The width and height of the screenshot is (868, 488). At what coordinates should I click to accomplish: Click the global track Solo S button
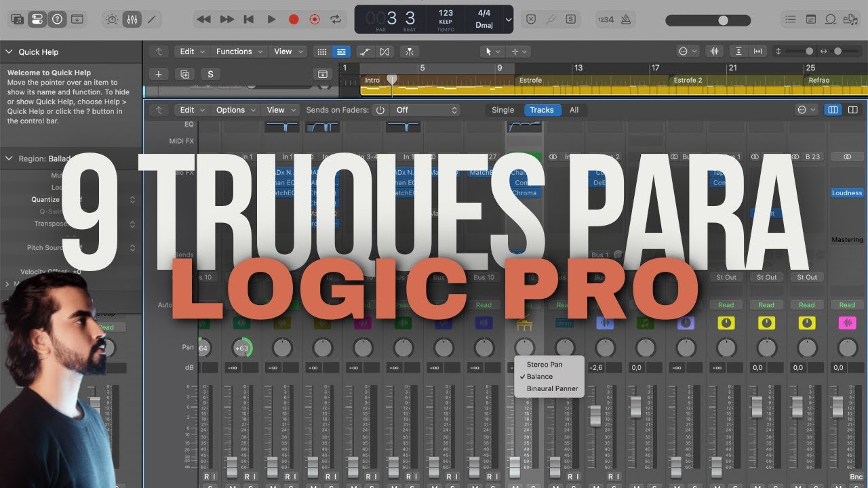click(210, 75)
